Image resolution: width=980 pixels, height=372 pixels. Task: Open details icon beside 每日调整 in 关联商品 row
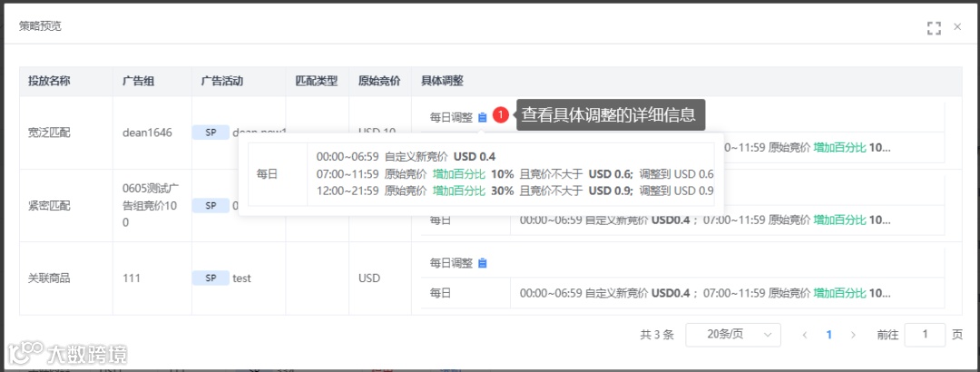482,263
